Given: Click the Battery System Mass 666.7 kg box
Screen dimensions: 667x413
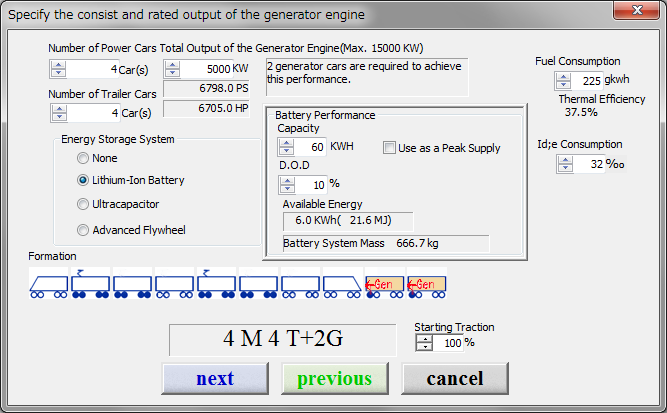Looking at the screenshot, I should 386,243.
